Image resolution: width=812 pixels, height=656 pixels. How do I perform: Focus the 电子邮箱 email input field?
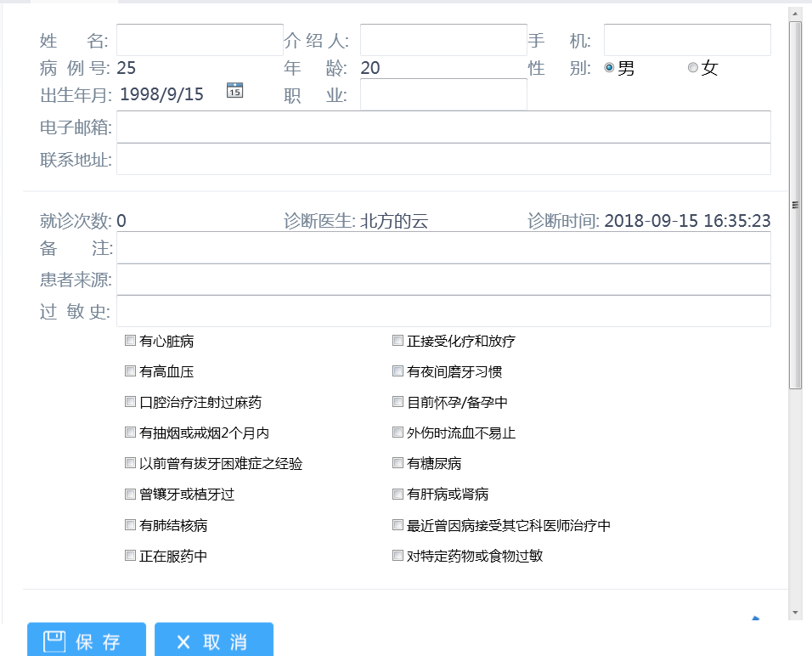click(x=443, y=127)
